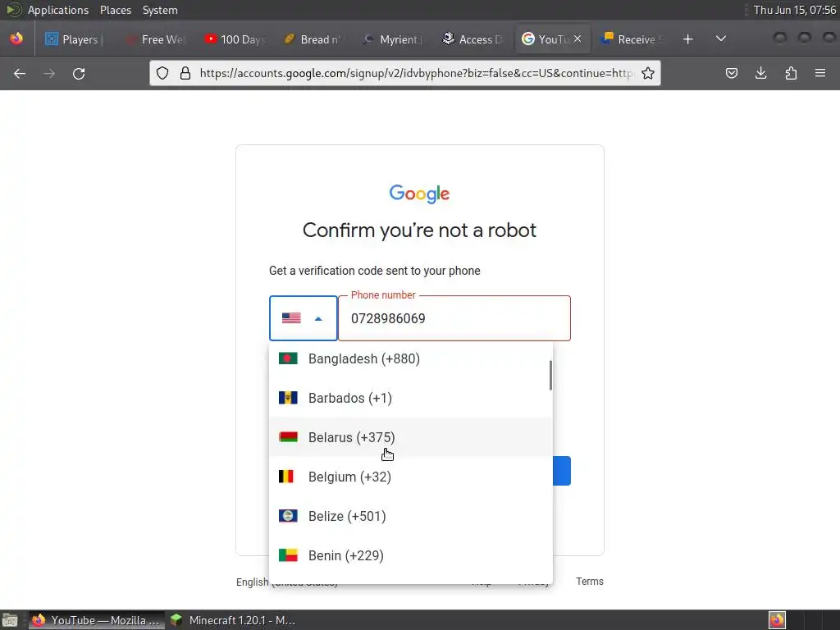Viewport: 840px width, 630px height.
Task: Click the Belize flag icon
Action: click(x=288, y=516)
